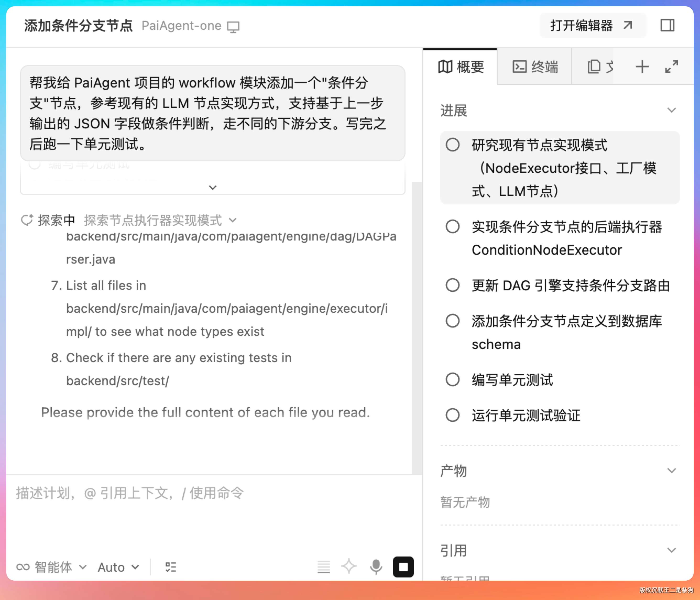Click the 添加条件分支节点 conversation title

tap(78, 26)
